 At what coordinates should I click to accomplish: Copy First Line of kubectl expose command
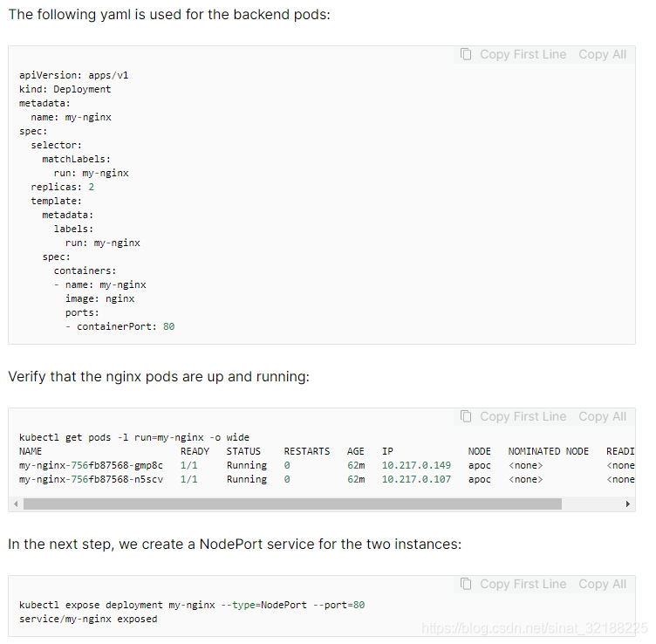[x=523, y=584]
